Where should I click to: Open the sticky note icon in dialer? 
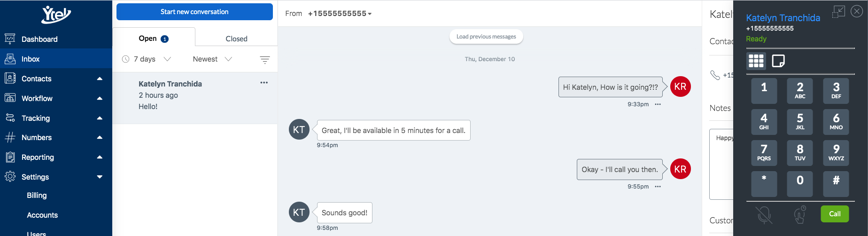(778, 61)
